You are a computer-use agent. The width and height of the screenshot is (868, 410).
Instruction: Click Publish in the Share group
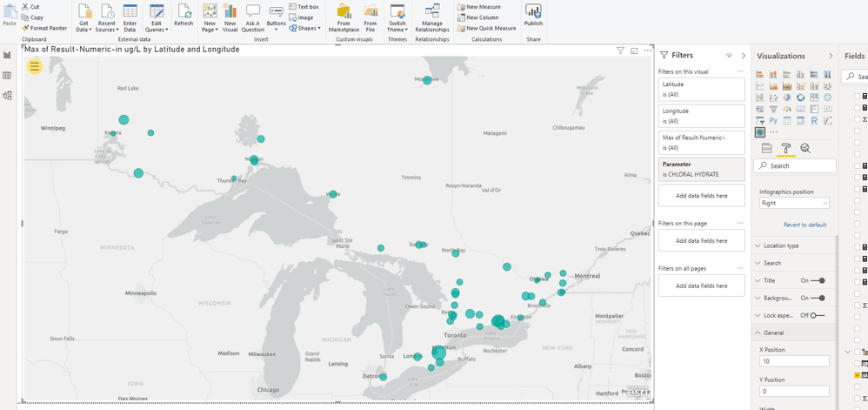533,16
